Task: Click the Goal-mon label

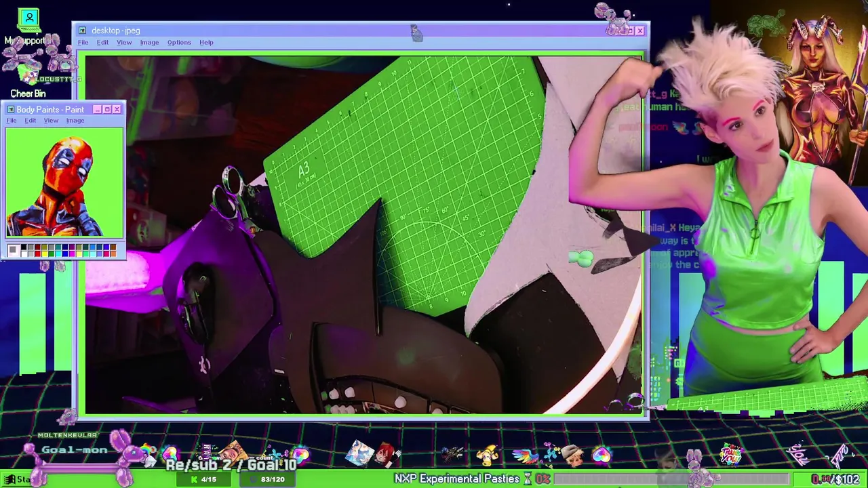Action: [74, 449]
